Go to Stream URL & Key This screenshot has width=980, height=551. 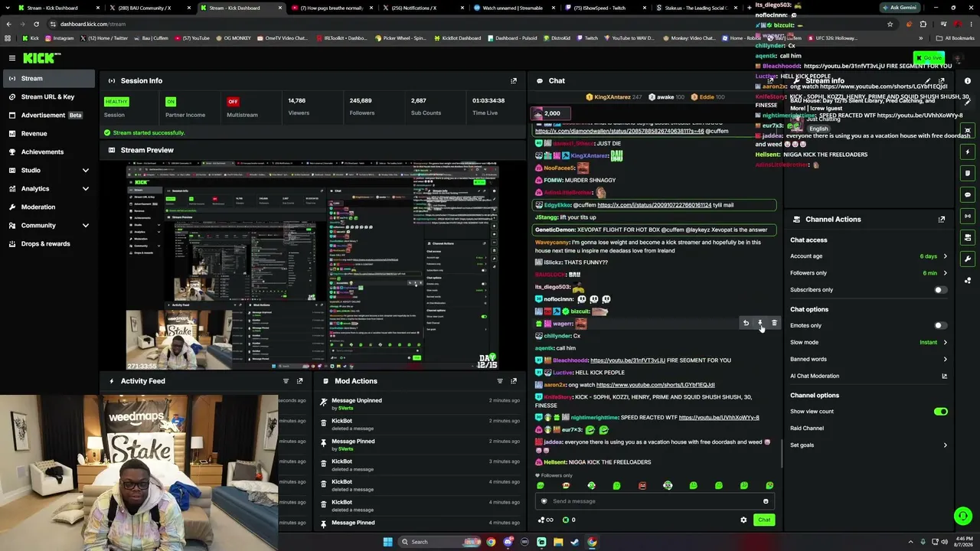[x=49, y=96]
